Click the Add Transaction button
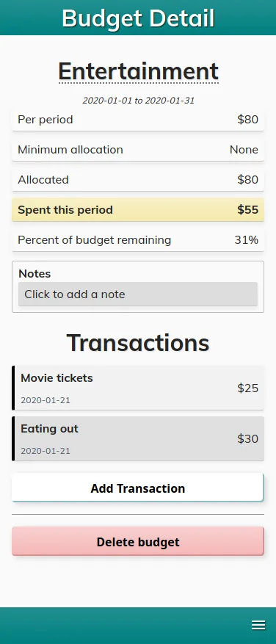This screenshot has width=276, height=644. [x=137, y=488]
